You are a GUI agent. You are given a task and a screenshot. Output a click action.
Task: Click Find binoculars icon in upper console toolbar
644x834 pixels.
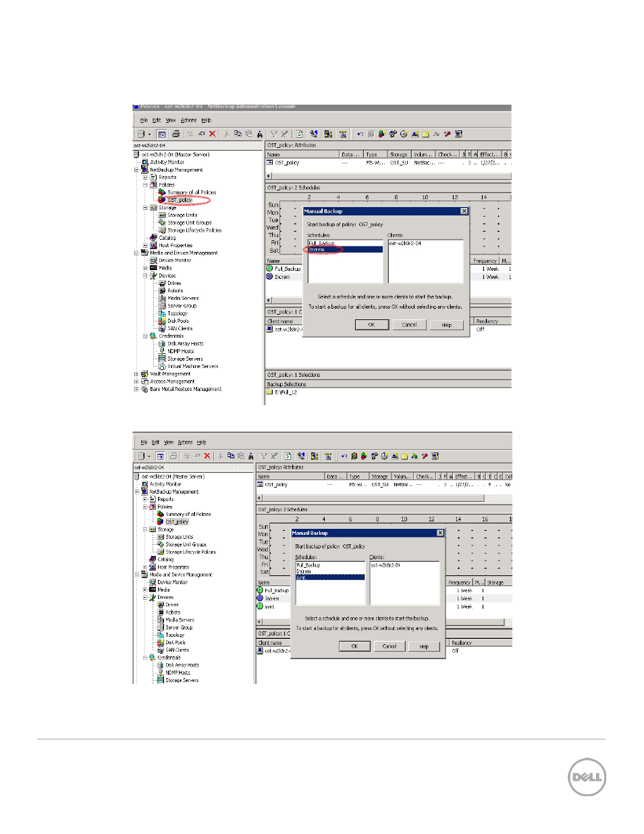[260, 134]
